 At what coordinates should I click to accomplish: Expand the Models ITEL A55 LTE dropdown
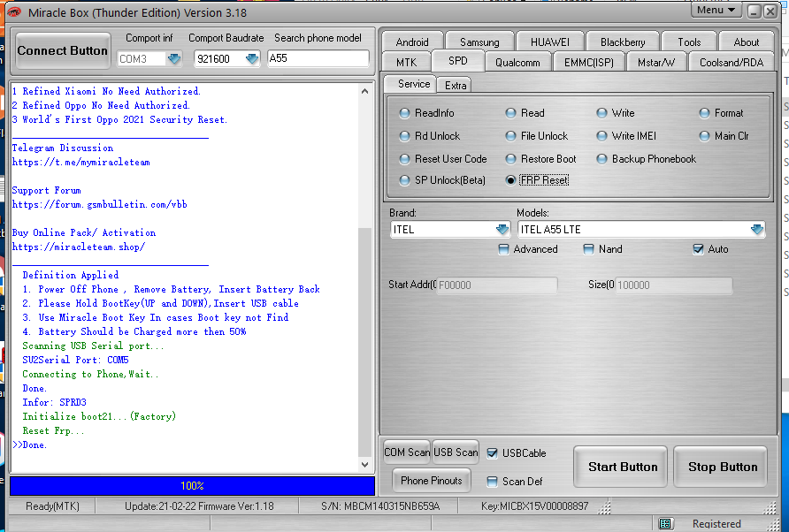757,230
